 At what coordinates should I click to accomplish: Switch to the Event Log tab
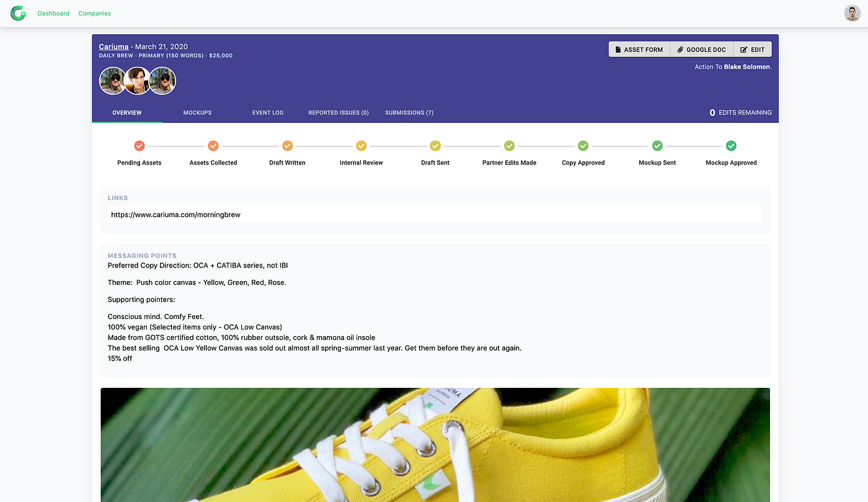pyautogui.click(x=268, y=112)
